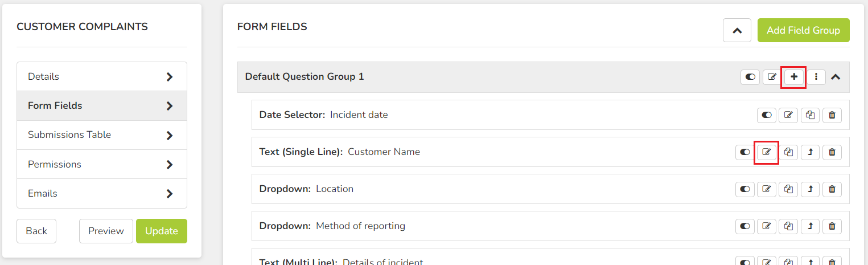Edit Default Question Group 1 settings

772,77
